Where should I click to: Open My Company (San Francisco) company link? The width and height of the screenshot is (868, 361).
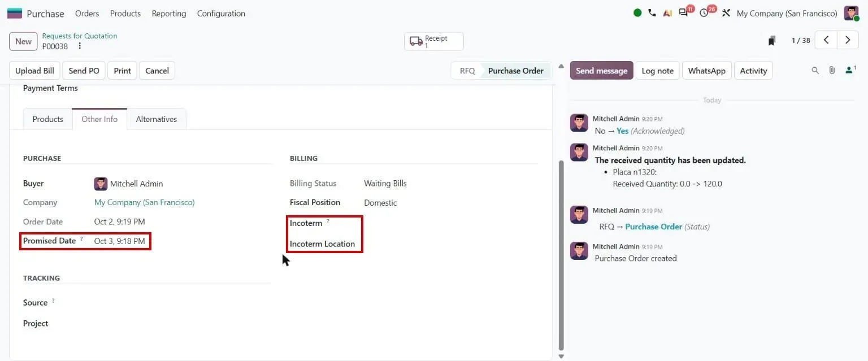[x=145, y=202]
